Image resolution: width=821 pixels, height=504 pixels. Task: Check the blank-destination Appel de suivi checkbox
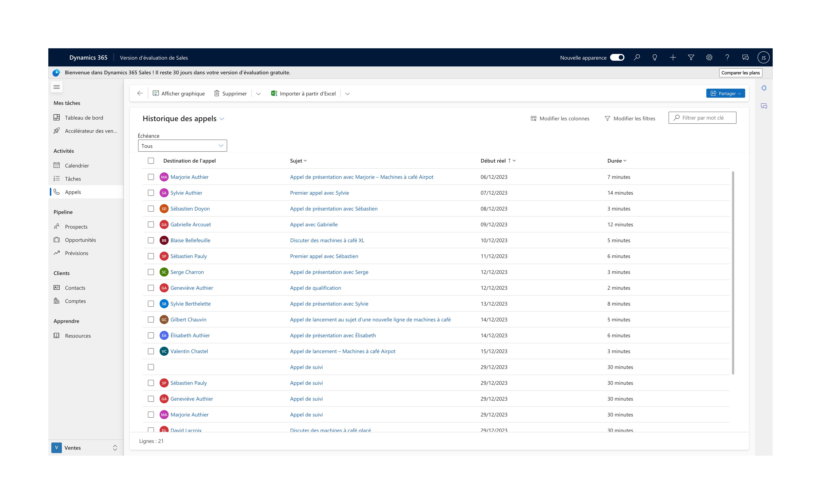pyautogui.click(x=151, y=367)
